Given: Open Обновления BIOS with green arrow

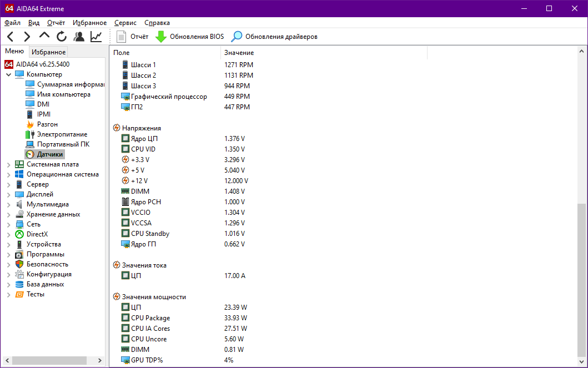Looking at the screenshot, I should [189, 36].
